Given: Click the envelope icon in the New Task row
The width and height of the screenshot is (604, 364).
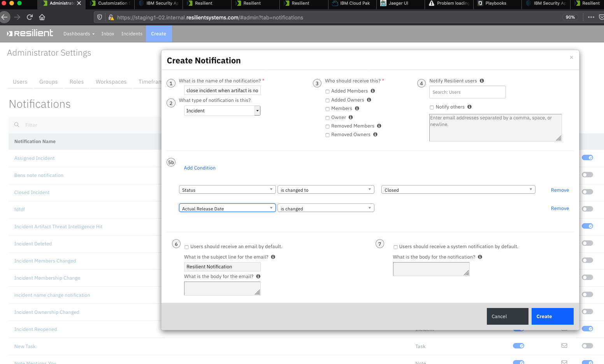Looking at the screenshot, I should [x=564, y=346].
